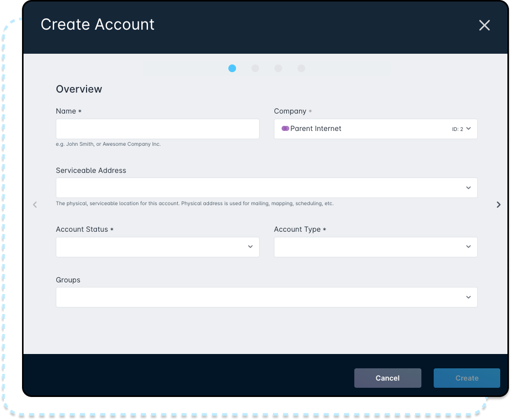This screenshot has height=420, width=511.
Task: Go to next step with right arrow
Action: coord(498,205)
